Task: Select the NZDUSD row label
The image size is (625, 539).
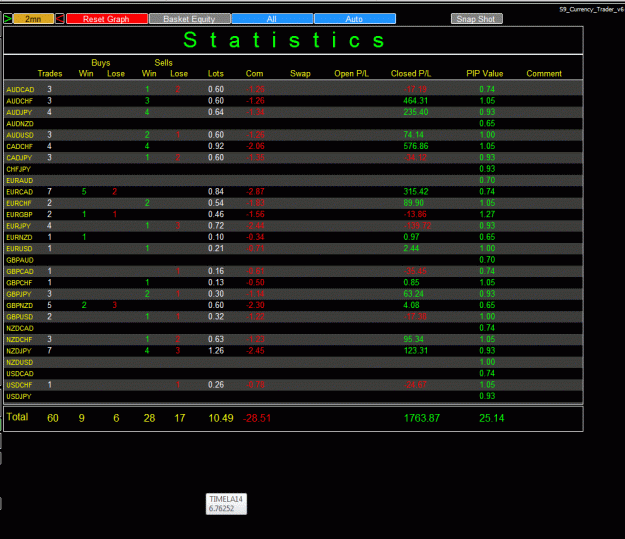Action: [20, 362]
